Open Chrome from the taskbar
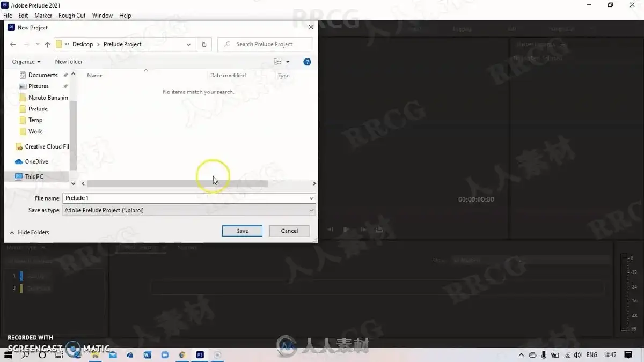The image size is (644, 362). click(x=182, y=355)
